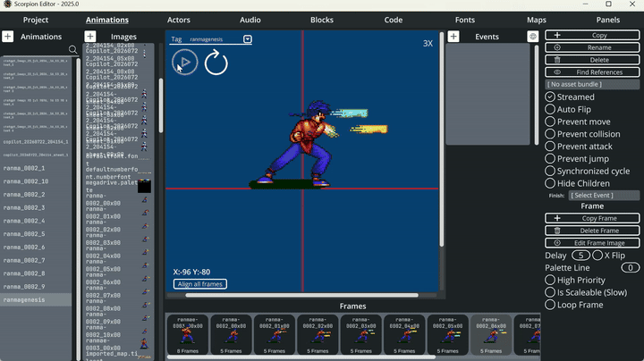Click the Delay value field
Screen dimensions: 644x361
(580, 256)
